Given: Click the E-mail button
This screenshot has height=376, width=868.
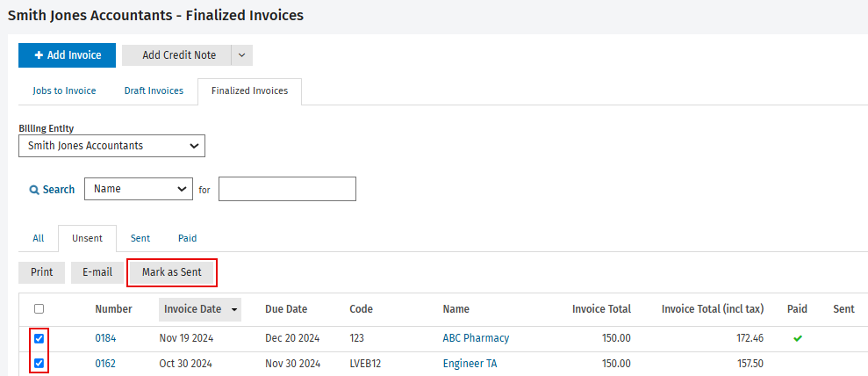Looking at the screenshot, I should click(x=97, y=272).
